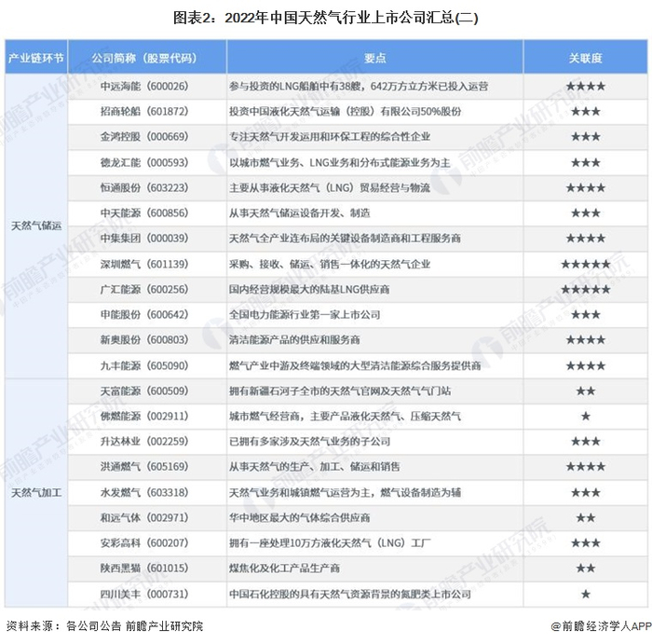Select the 天然气加工 category cell
Screen dimensions: 652x644
click(36, 493)
